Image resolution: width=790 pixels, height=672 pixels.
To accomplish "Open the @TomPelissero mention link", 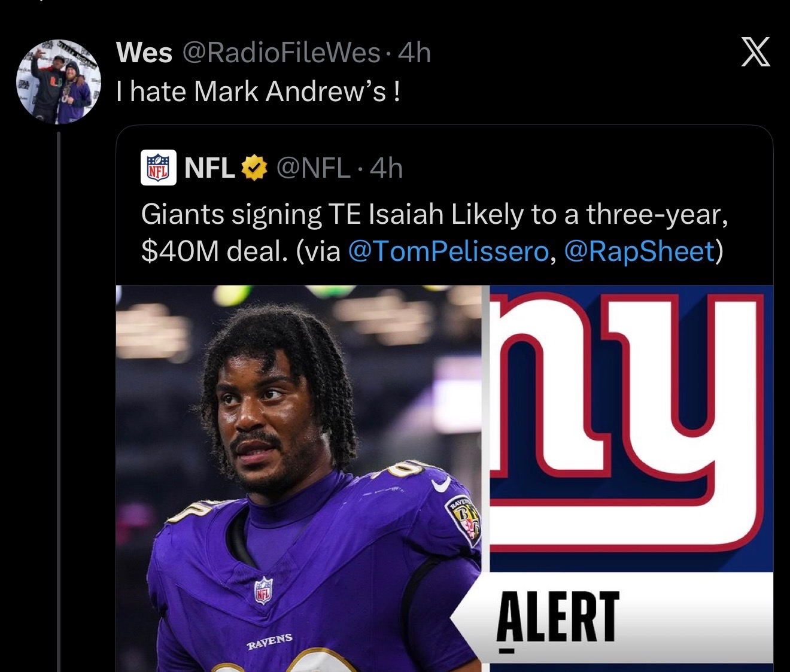I will tap(447, 251).
